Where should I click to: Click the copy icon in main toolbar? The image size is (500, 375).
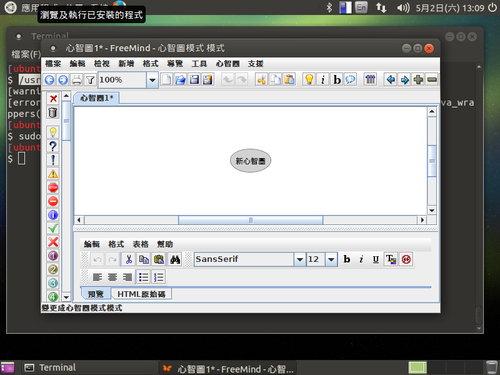[275, 80]
